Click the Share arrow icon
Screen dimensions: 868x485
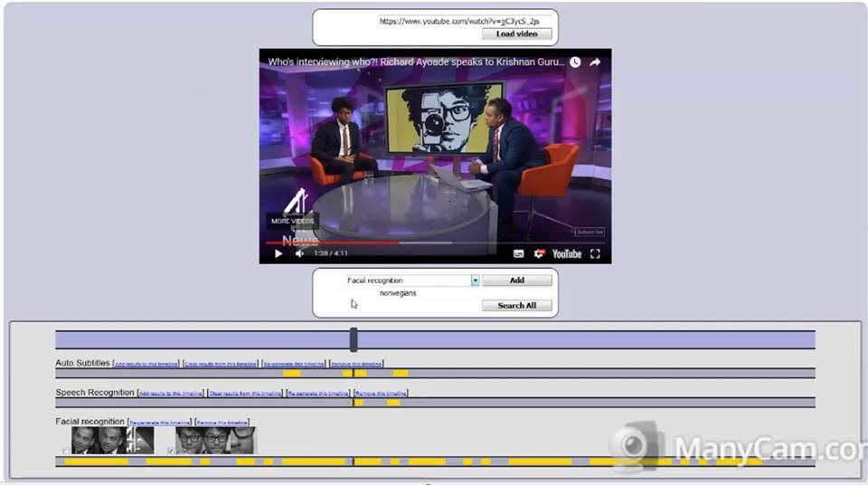595,62
